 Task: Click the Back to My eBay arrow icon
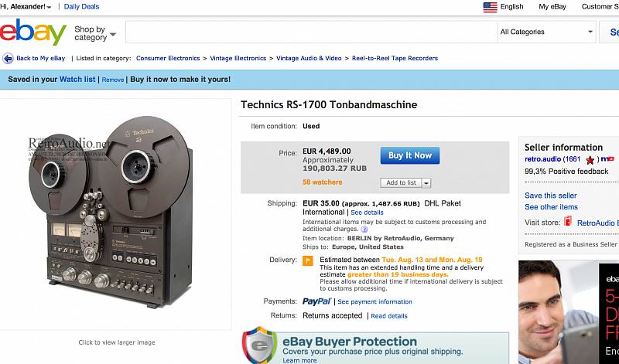[x=8, y=59]
